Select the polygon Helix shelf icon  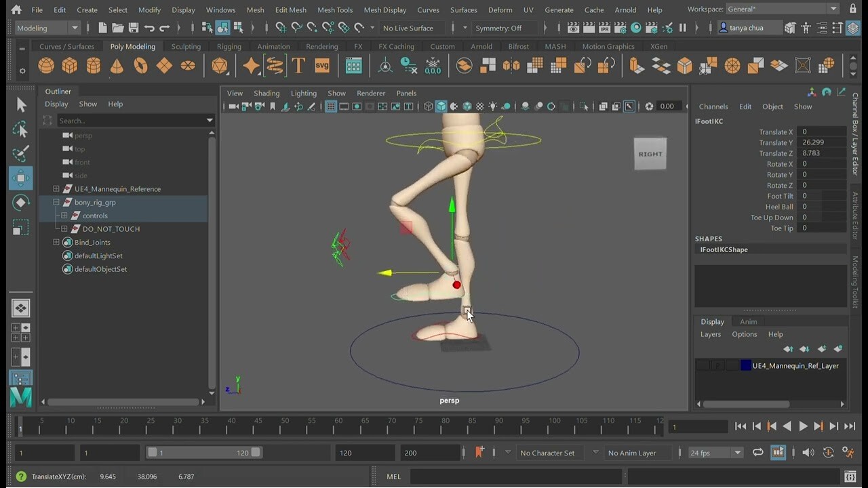(x=275, y=65)
